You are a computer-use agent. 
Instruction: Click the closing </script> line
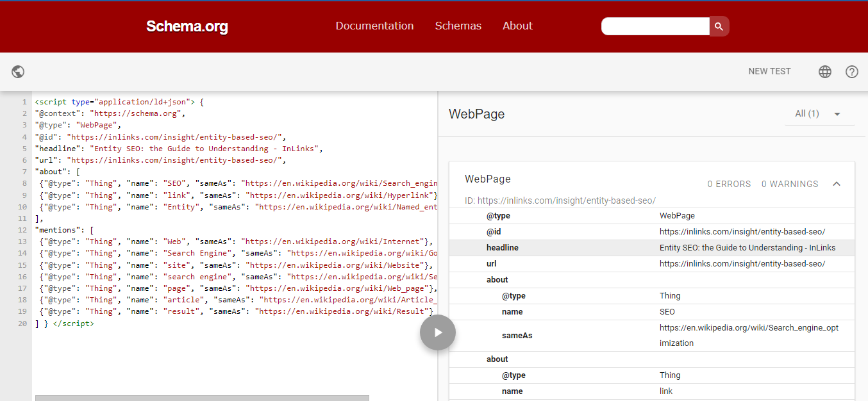[64, 324]
